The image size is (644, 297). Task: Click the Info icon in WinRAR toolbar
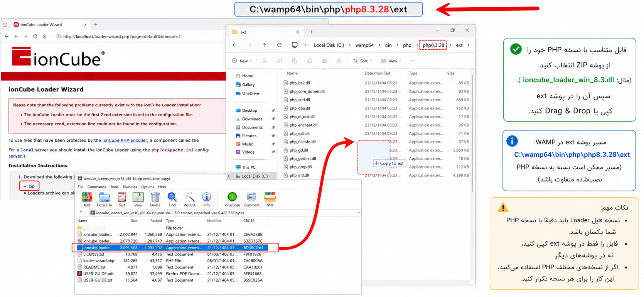(207, 199)
